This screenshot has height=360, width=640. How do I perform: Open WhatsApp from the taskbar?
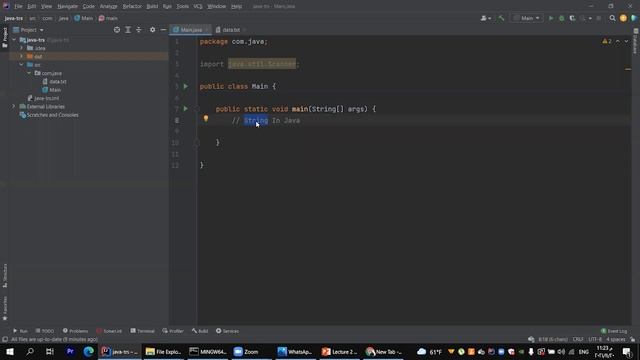pos(295,351)
